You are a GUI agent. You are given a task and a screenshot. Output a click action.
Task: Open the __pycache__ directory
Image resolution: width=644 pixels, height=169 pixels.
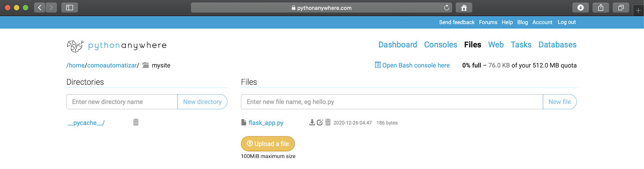pyautogui.click(x=86, y=123)
